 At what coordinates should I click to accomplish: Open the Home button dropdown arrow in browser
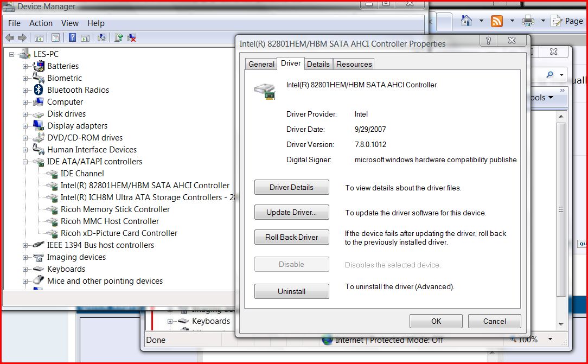(481, 21)
